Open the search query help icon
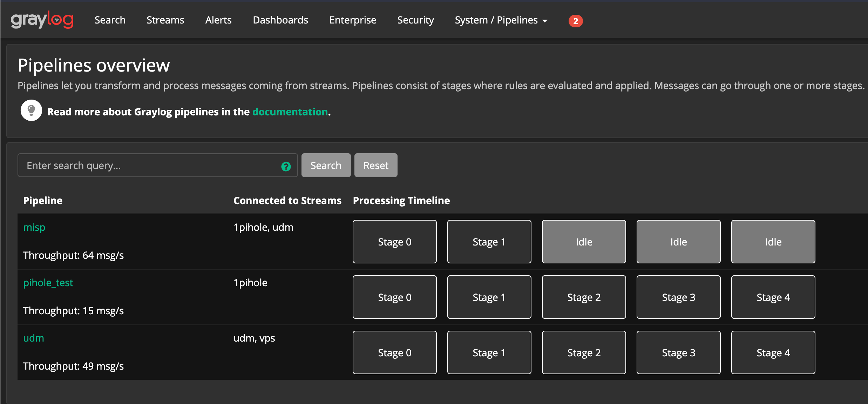The height and width of the screenshot is (404, 868). [x=286, y=166]
